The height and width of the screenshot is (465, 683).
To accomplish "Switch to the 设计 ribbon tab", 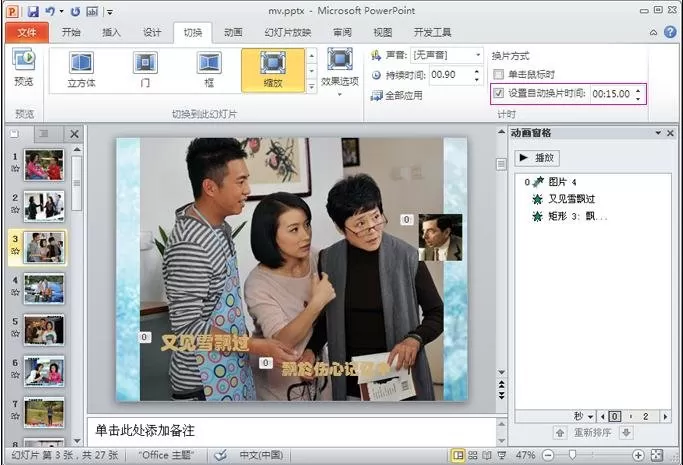I will (x=152, y=32).
